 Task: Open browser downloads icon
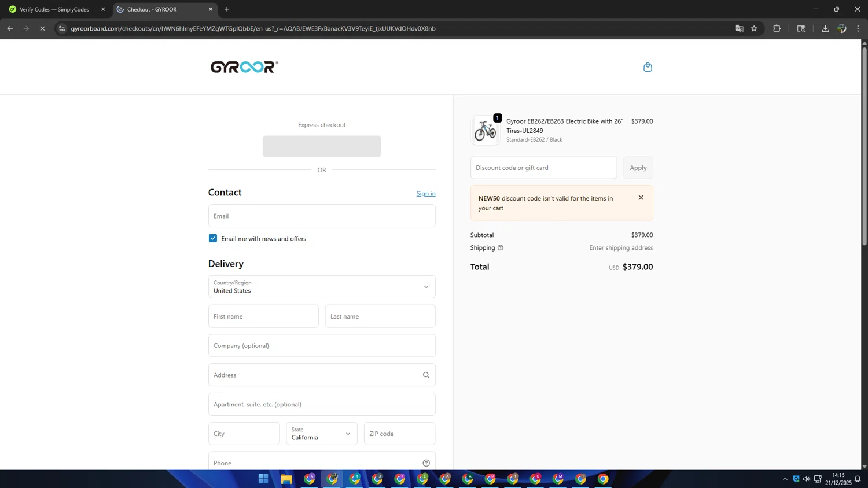click(x=825, y=28)
